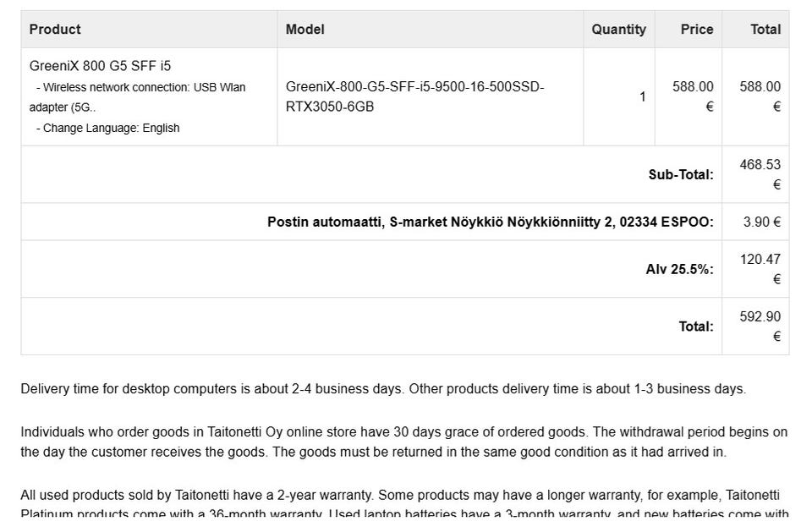Click the 592.90 € grand total amount
The width and height of the screenshot is (812, 527).
click(x=760, y=327)
